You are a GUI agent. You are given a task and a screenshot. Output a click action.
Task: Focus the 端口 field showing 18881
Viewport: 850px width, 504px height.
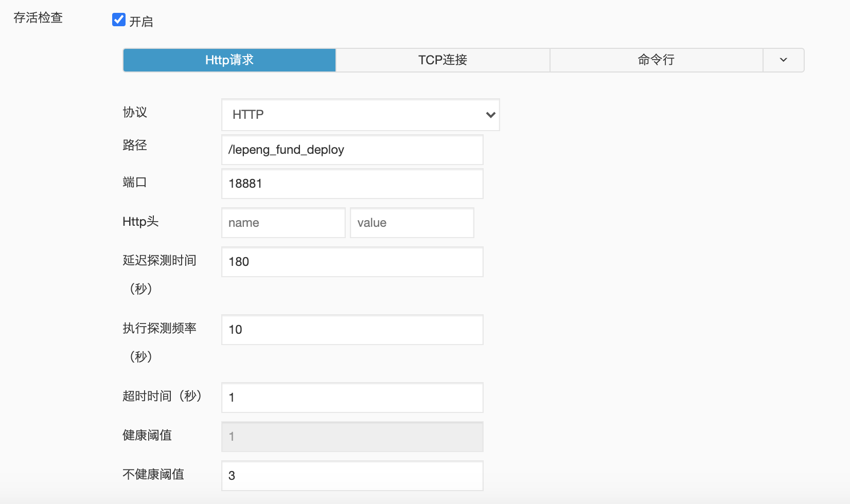tap(352, 184)
